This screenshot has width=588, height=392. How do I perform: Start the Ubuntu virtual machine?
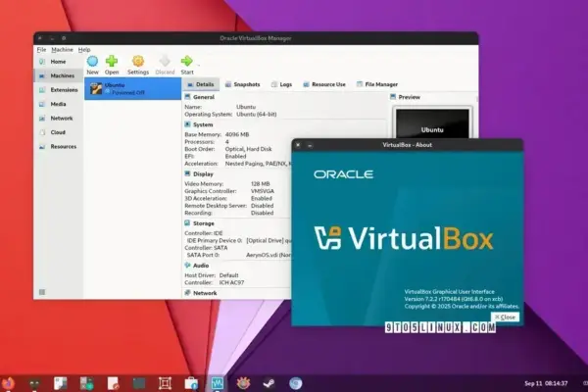coord(187,65)
